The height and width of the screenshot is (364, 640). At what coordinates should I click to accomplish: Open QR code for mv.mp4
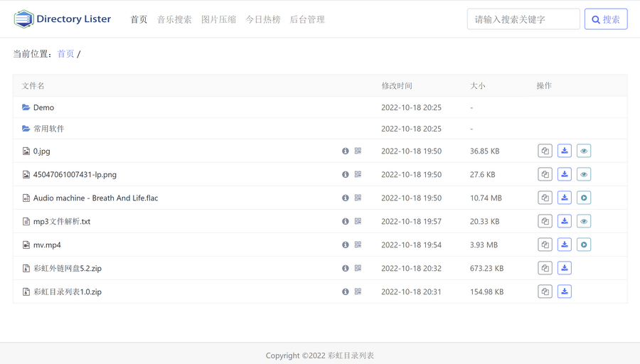[358, 245]
